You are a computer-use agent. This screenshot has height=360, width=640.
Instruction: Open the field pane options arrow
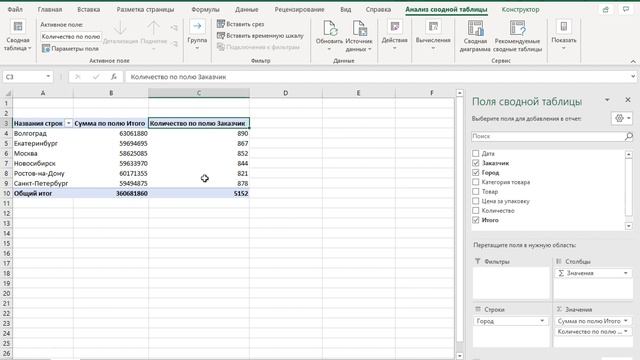coord(607,100)
